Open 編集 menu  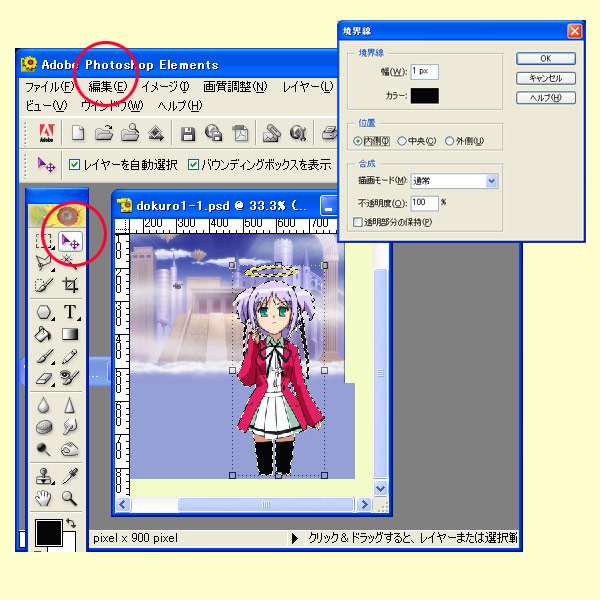pyautogui.click(x=108, y=87)
